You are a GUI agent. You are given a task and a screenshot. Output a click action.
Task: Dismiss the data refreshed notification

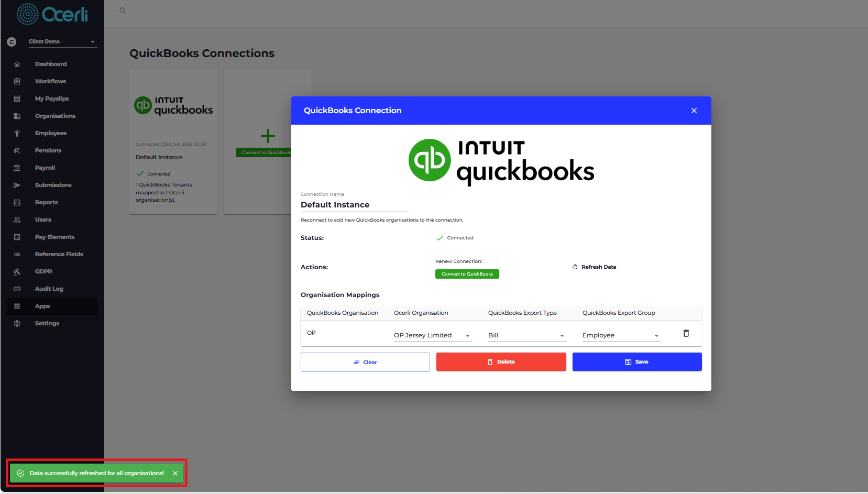pyautogui.click(x=175, y=473)
